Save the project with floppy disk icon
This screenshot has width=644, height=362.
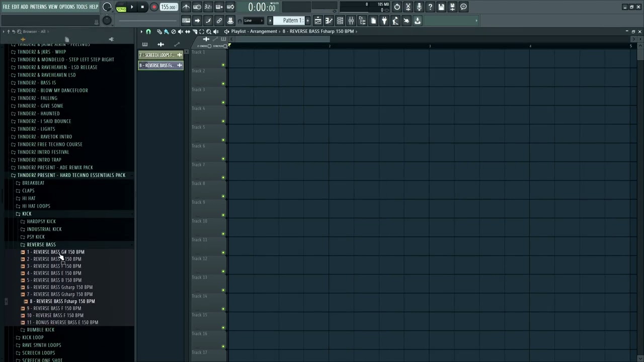[x=441, y=7]
